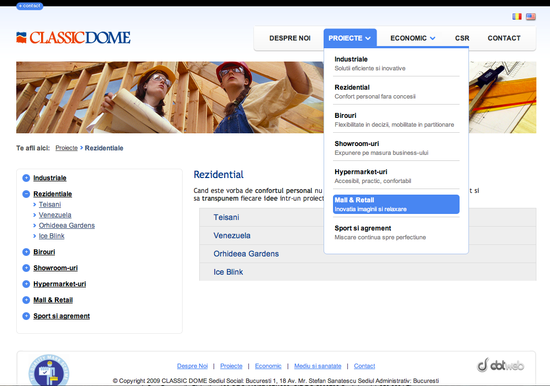Image resolution: width=550 pixels, height=386 pixels.
Task: Click the construction workers banner image
Action: tap(170, 97)
